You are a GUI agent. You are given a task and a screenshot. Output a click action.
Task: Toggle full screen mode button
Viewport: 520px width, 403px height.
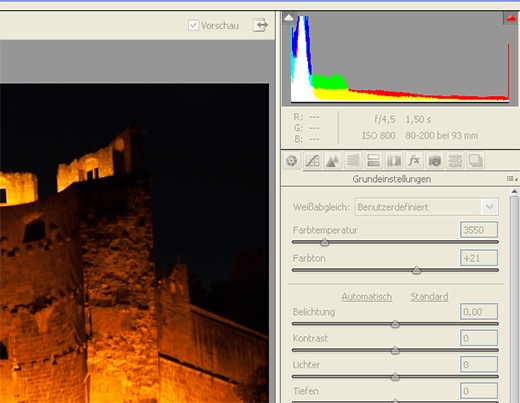pos(260,25)
